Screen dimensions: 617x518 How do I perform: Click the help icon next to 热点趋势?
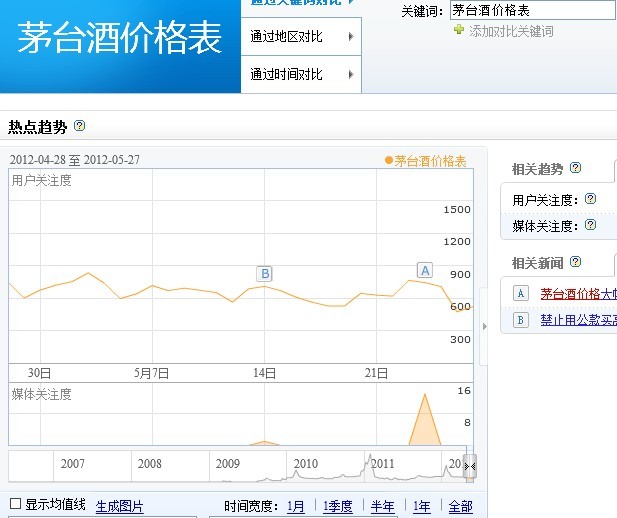click(79, 126)
